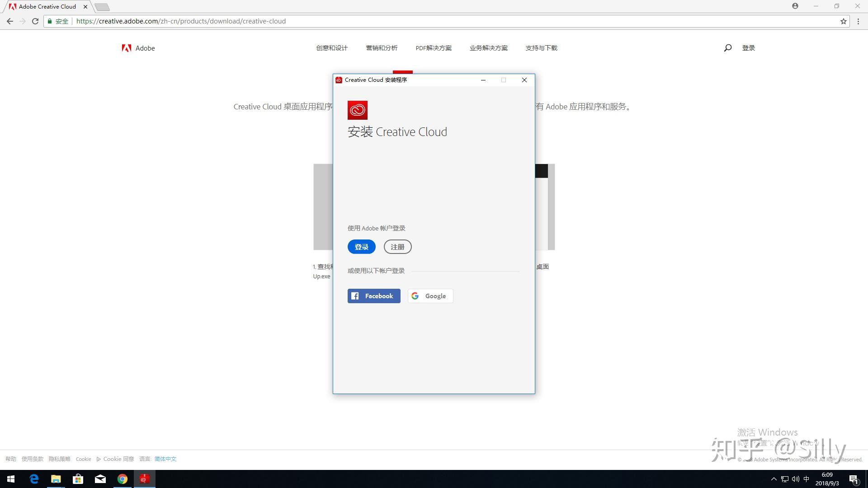This screenshot has width=868, height=488.
Task: Close the Creative Cloud installer window
Action: coord(524,80)
